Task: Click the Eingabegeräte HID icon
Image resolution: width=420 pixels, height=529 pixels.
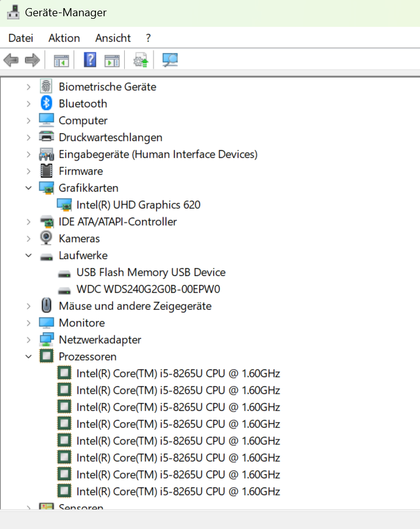Action: pos(46,154)
